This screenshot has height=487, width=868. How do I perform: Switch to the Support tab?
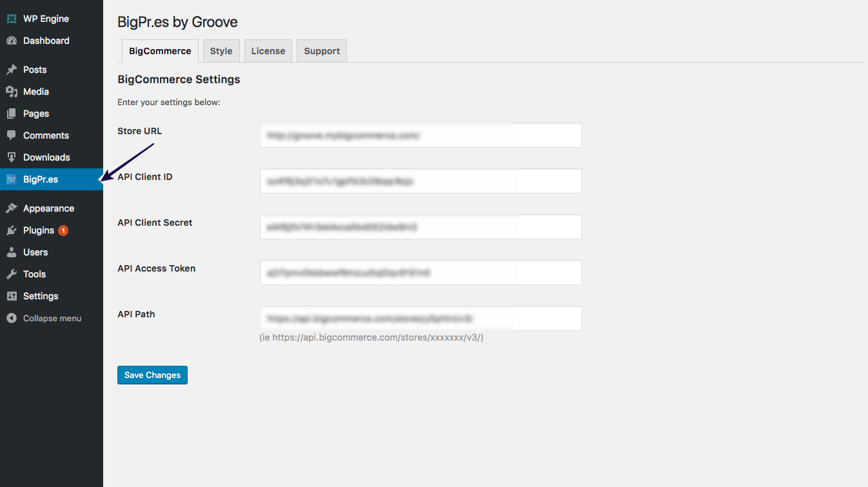tap(322, 51)
